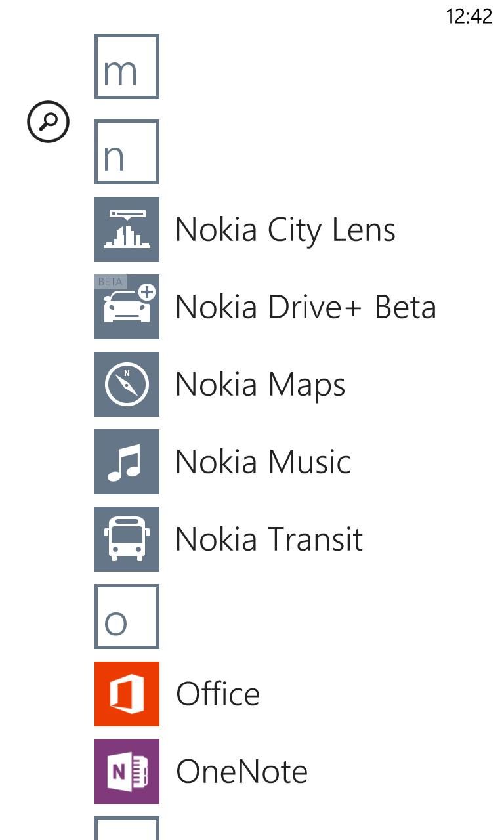Tap the letter n group header
504x840 pixels.
[127, 152]
